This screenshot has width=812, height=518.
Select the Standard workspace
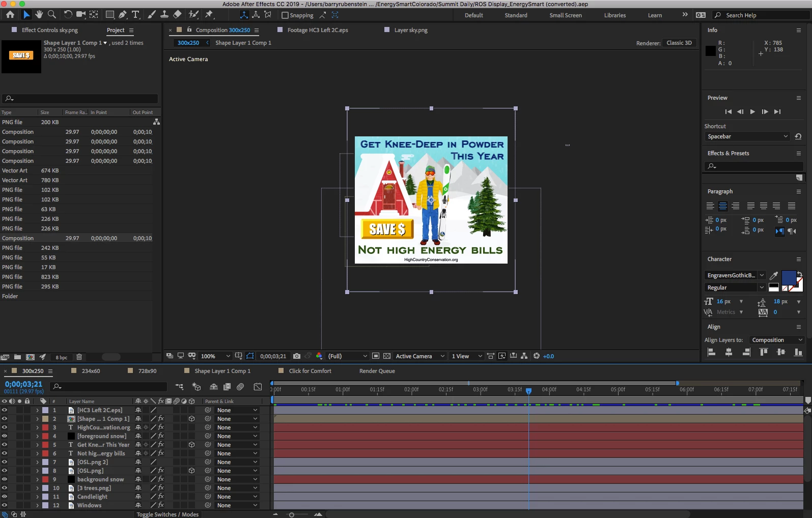click(x=516, y=15)
